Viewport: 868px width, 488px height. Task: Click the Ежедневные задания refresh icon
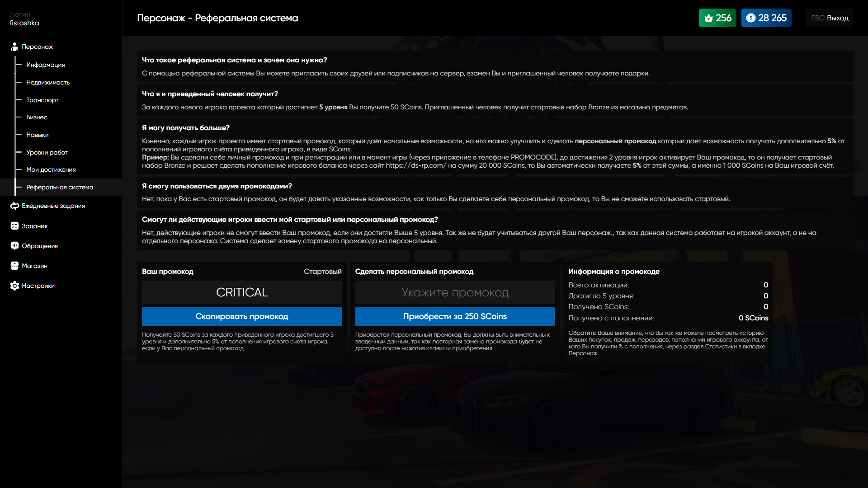point(14,206)
